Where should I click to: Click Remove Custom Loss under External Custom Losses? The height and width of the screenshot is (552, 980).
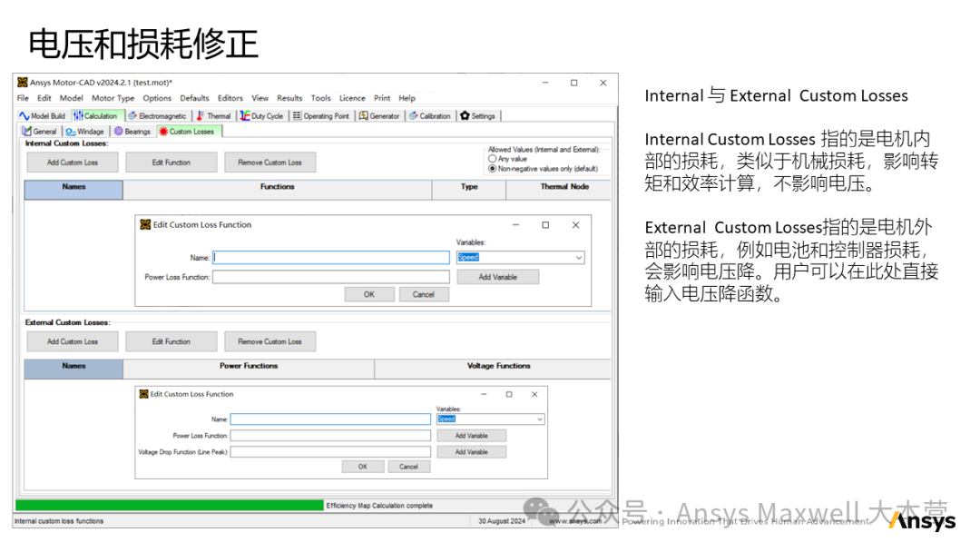click(270, 342)
